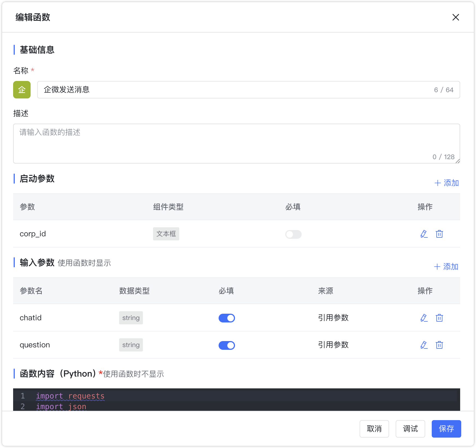
Task: Delete the question parameter
Action: [439, 345]
